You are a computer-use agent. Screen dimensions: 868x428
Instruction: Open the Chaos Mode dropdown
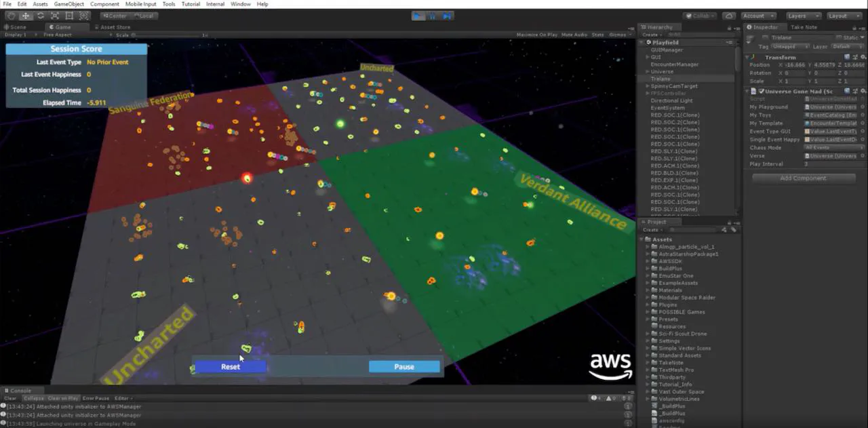pyautogui.click(x=831, y=148)
